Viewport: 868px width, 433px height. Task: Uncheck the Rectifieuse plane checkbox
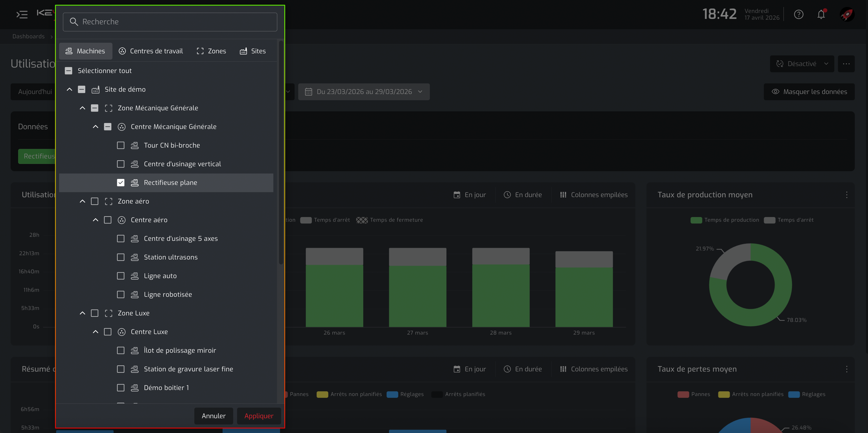tap(121, 183)
